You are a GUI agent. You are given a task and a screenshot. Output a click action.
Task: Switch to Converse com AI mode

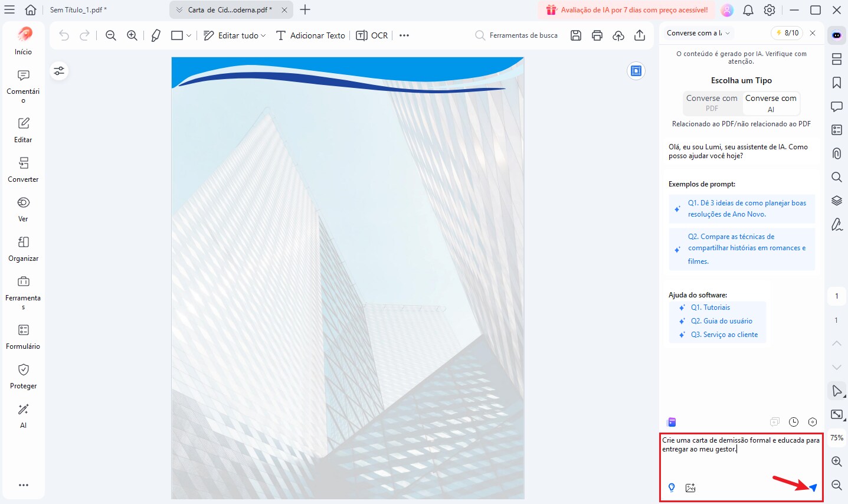tap(771, 103)
